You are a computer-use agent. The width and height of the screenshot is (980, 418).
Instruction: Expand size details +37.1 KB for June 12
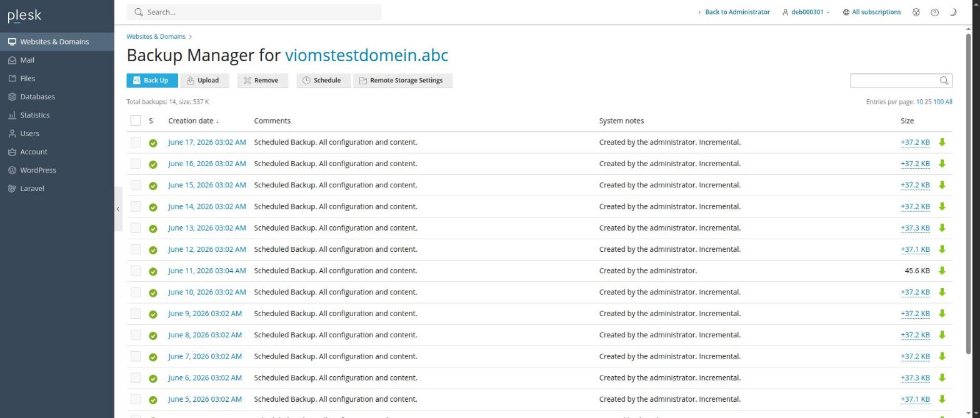tap(915, 249)
